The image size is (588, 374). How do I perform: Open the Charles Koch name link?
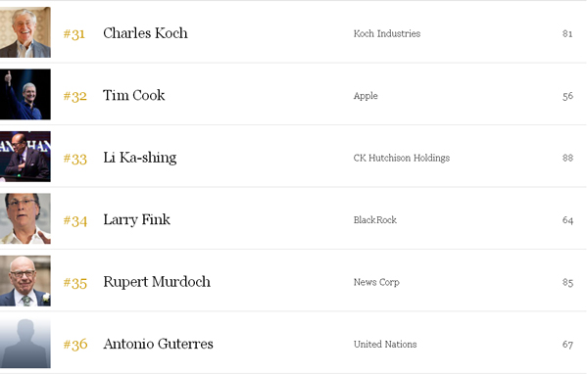[145, 33]
